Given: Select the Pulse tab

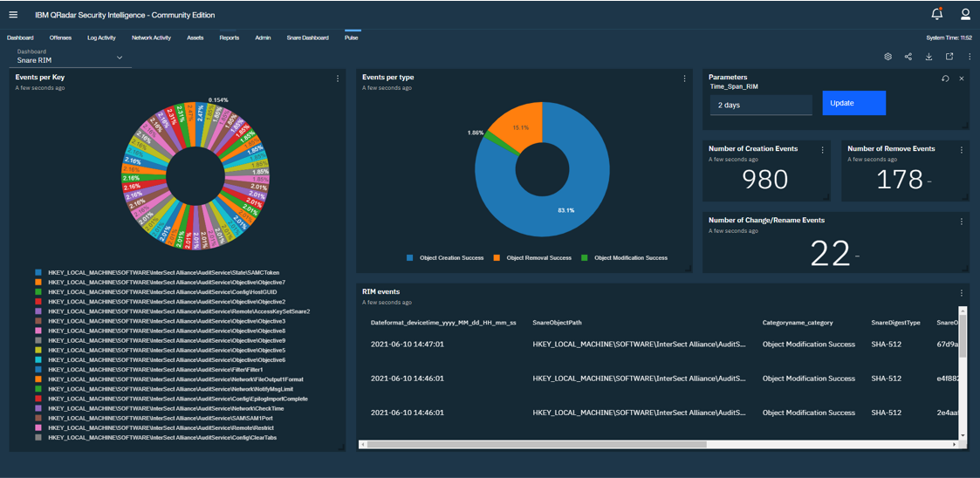Looking at the screenshot, I should coord(352,38).
